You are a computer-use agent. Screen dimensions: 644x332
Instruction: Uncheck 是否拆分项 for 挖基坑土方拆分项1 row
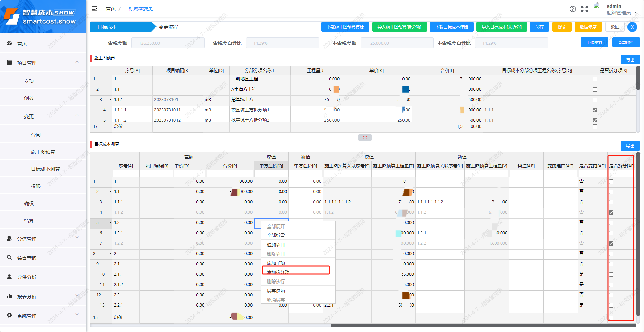tap(595, 110)
